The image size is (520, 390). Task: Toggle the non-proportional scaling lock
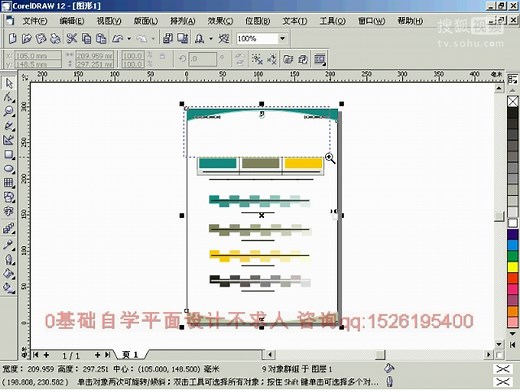click(162, 57)
